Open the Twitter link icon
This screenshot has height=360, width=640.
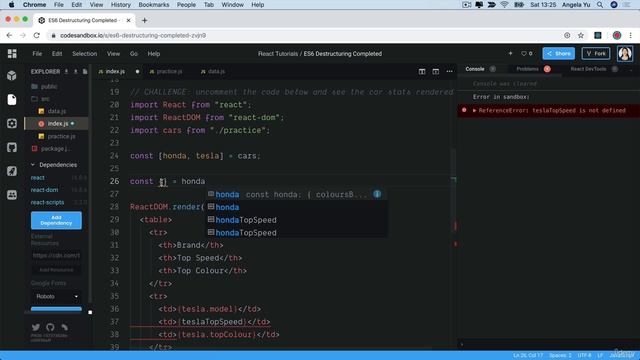click(36, 327)
